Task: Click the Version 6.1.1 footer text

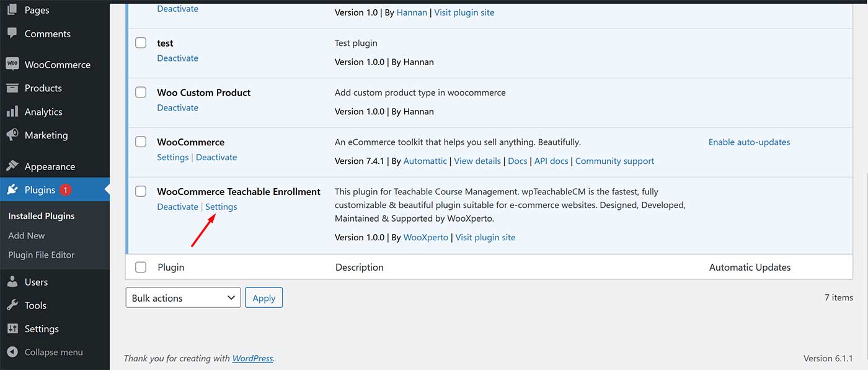Action: (828, 358)
